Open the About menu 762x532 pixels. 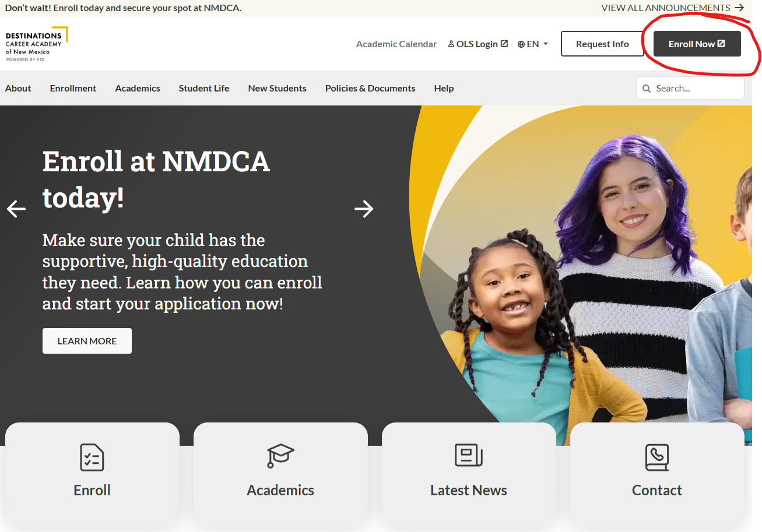point(18,89)
